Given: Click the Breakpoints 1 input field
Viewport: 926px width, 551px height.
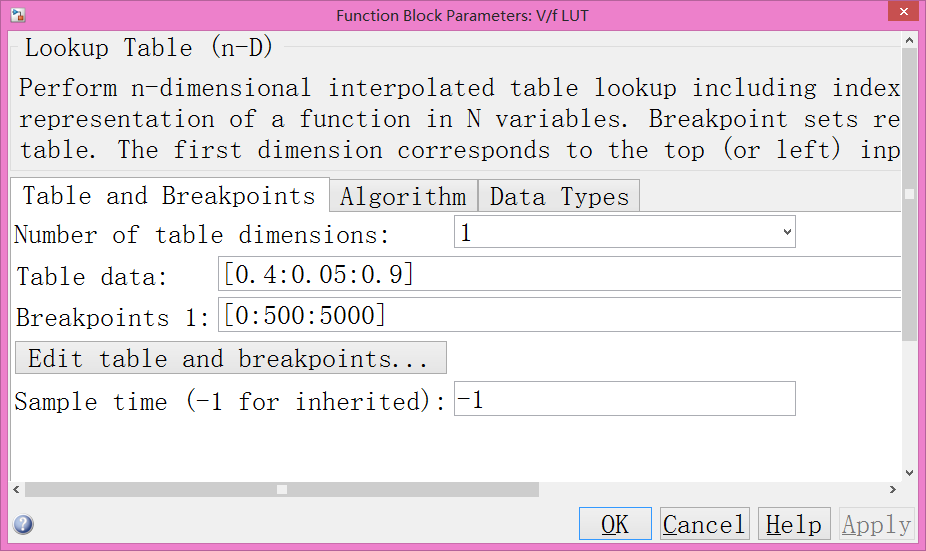Looking at the screenshot, I should pos(560,316).
